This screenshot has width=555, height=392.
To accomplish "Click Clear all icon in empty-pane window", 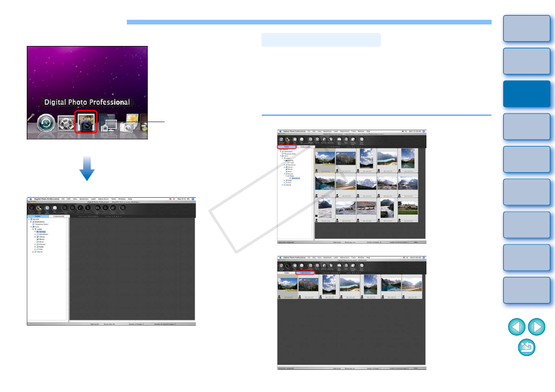I will [72, 208].
